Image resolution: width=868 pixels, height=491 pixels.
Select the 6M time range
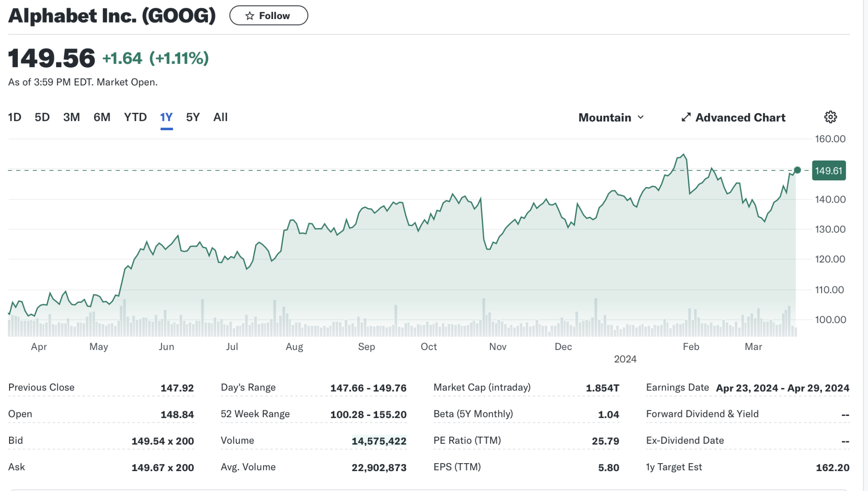[102, 117]
